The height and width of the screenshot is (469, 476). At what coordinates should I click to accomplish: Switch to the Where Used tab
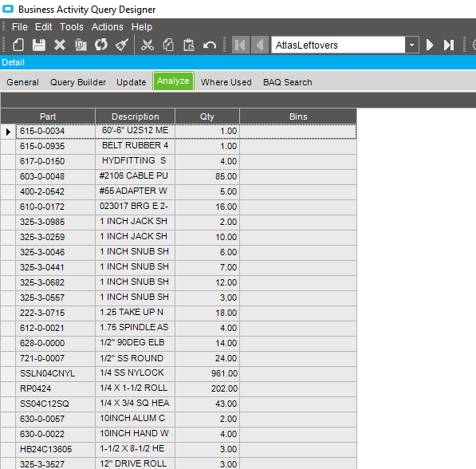click(226, 82)
